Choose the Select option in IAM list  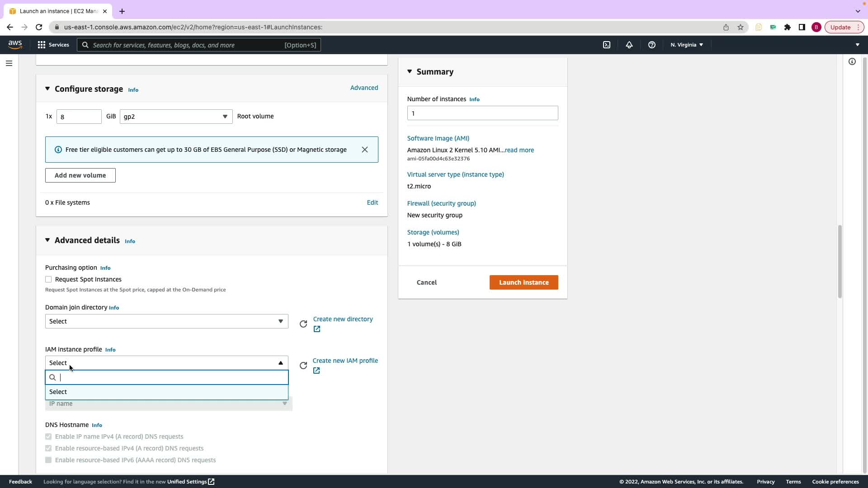(x=166, y=392)
